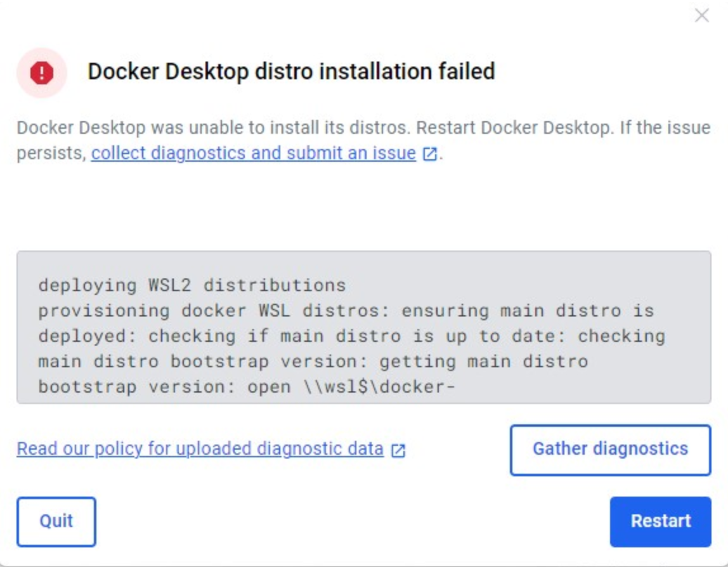Open policy for uploaded diagnostic data link

(x=200, y=449)
